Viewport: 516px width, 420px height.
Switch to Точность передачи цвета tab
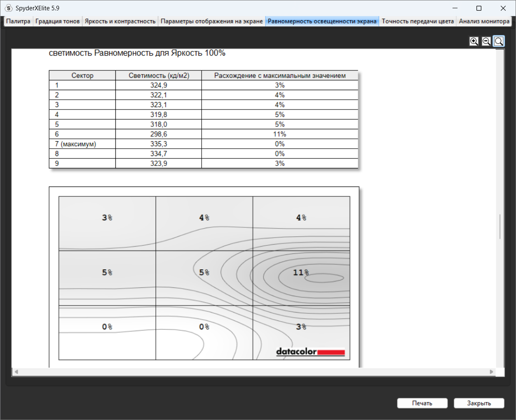pos(417,21)
